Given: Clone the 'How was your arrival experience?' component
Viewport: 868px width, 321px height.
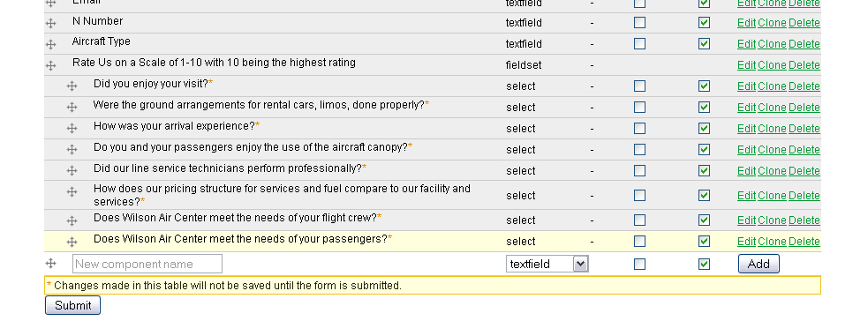Looking at the screenshot, I should click(772, 128).
